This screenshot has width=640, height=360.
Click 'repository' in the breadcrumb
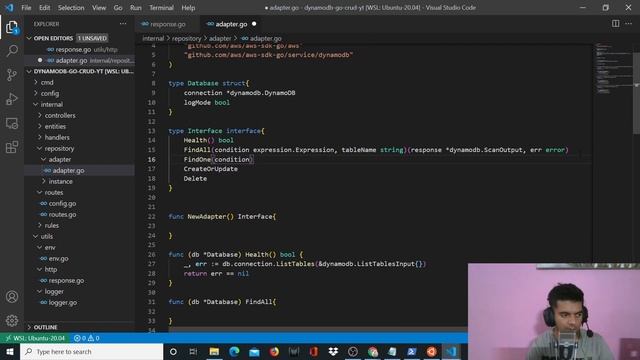[x=187, y=38]
